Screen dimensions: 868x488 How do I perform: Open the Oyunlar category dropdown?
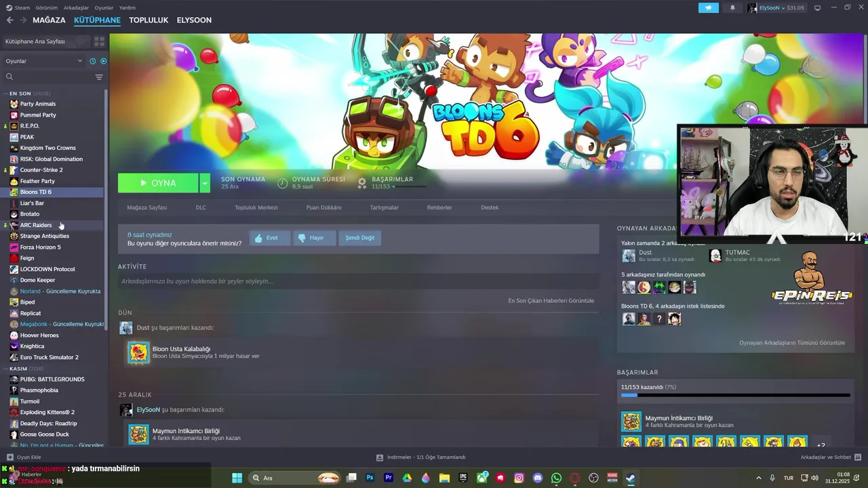click(x=44, y=61)
